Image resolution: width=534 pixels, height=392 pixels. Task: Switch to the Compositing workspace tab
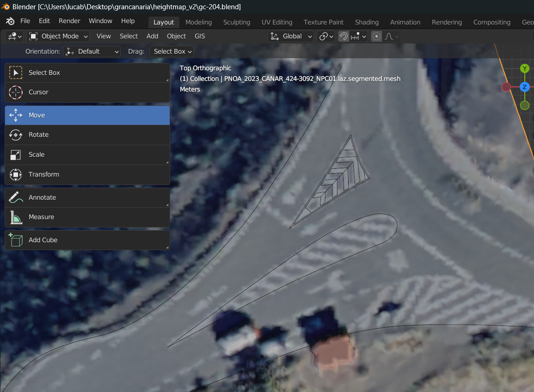click(492, 22)
